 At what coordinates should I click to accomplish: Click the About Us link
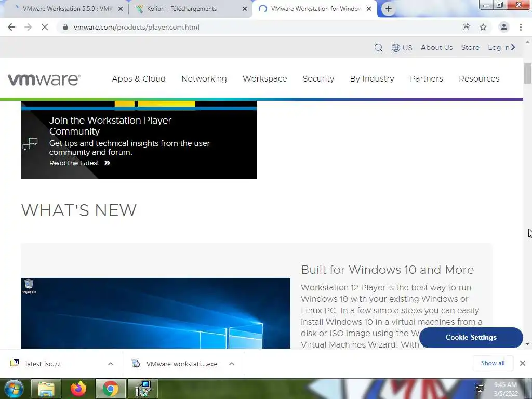pos(436,47)
